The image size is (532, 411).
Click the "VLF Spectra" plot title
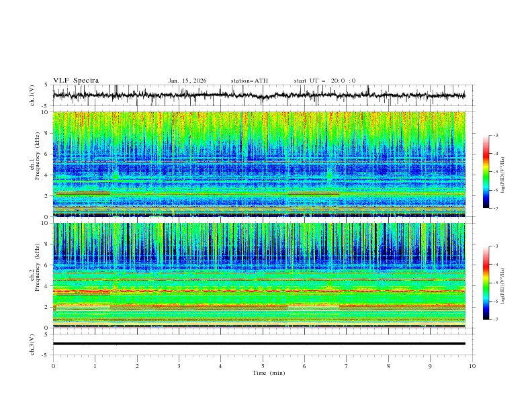pos(76,81)
